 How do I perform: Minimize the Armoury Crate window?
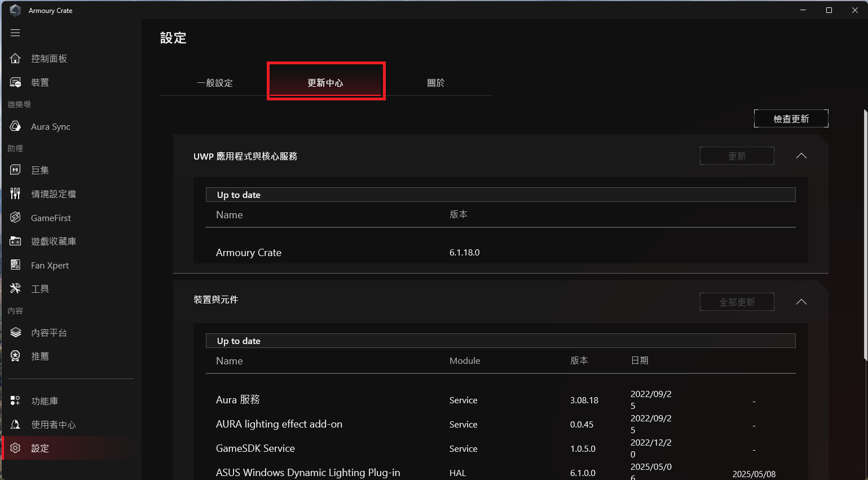tap(803, 10)
